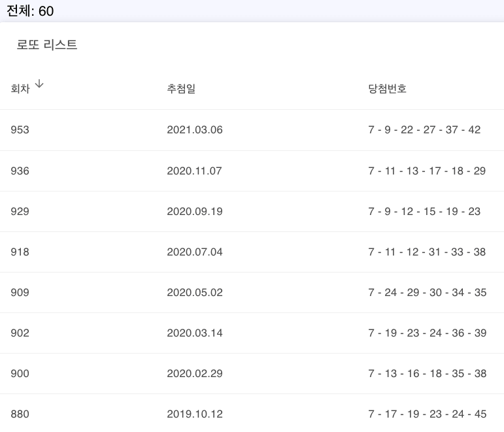
Task: Select round number 929
Action: pos(20,211)
